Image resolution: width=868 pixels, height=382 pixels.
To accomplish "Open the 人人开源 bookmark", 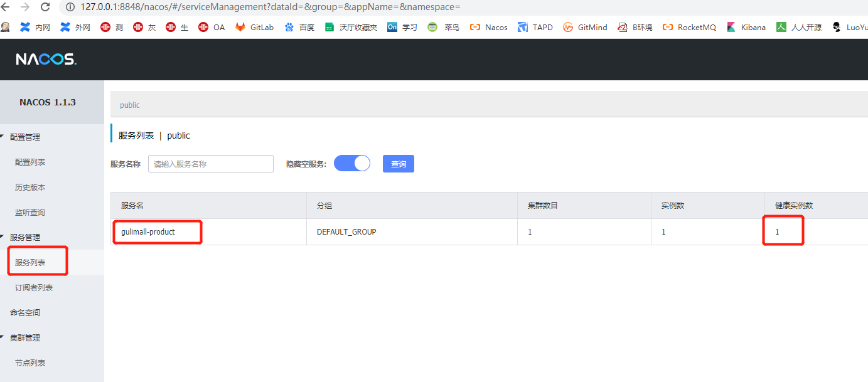I will point(799,27).
